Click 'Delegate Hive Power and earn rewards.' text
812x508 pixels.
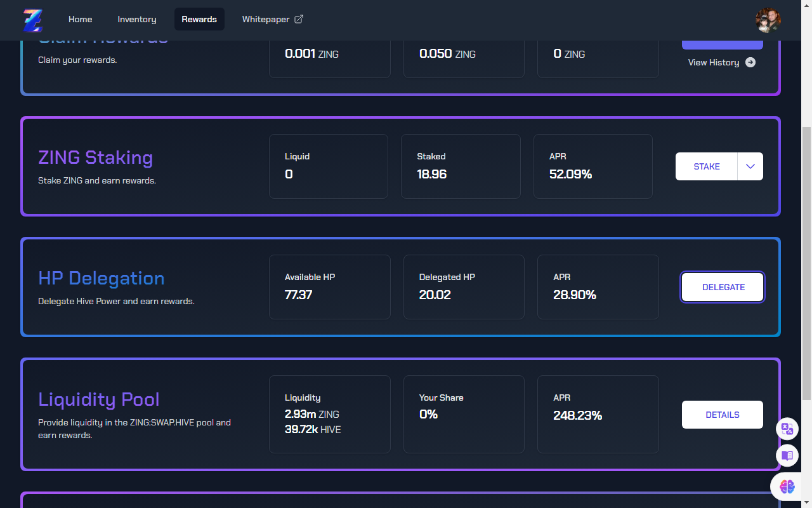[116, 301]
